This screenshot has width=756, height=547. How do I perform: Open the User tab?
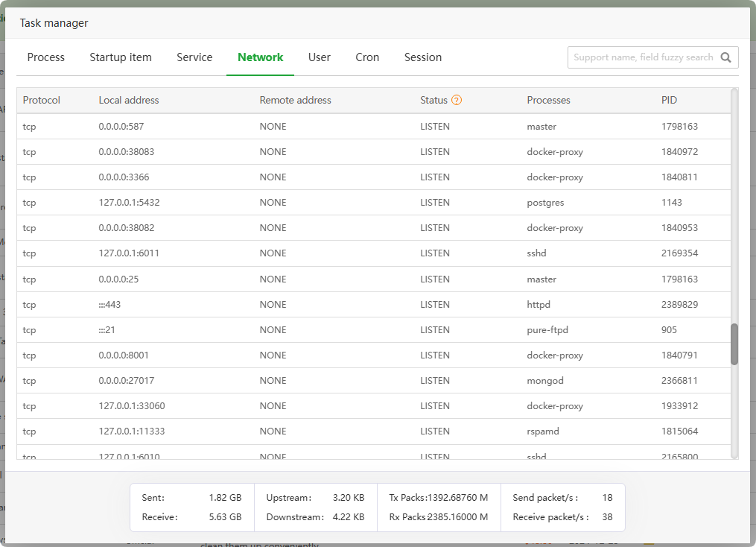click(320, 57)
